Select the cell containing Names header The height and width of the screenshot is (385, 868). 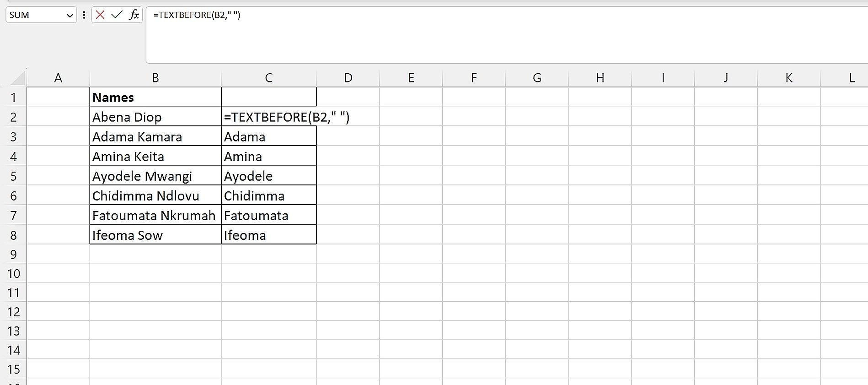[x=155, y=97]
